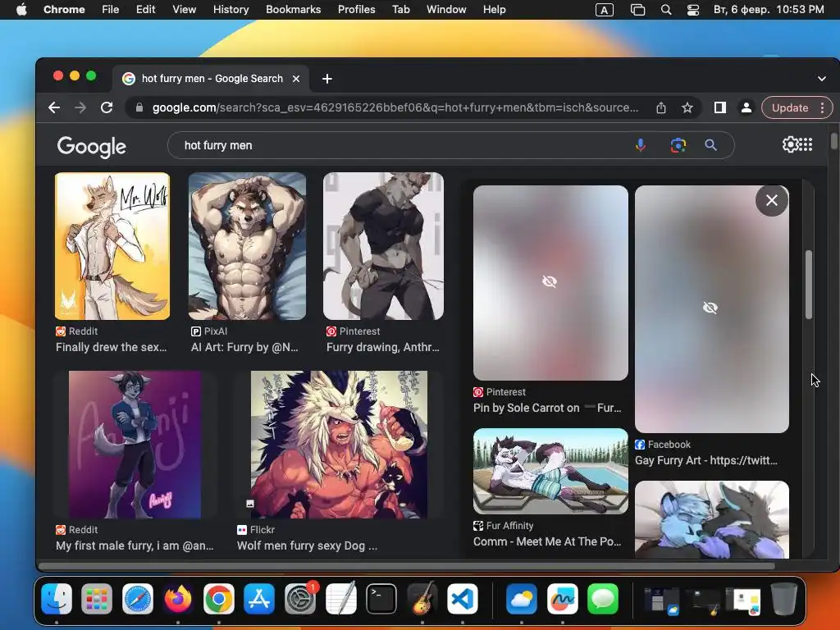This screenshot has width=840, height=630.
Task: Open the 'Finally drew the sex...' Reddit result
Action: (111, 347)
